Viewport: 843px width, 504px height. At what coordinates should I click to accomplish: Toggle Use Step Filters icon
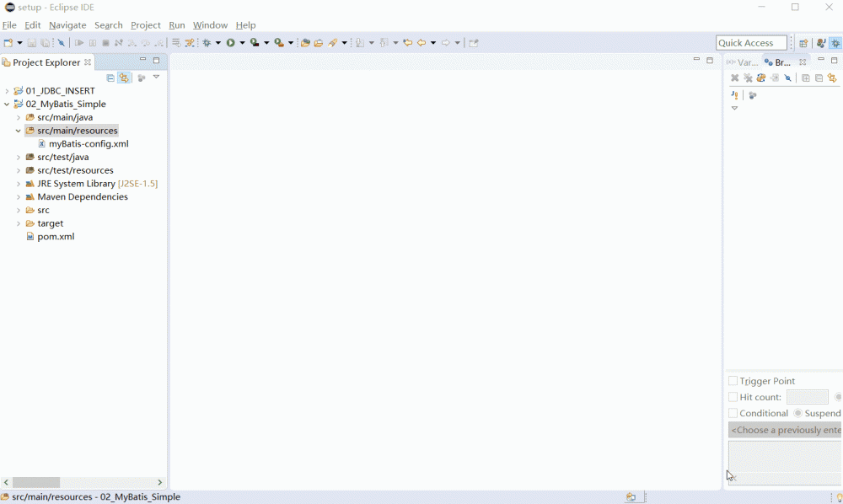[190, 43]
